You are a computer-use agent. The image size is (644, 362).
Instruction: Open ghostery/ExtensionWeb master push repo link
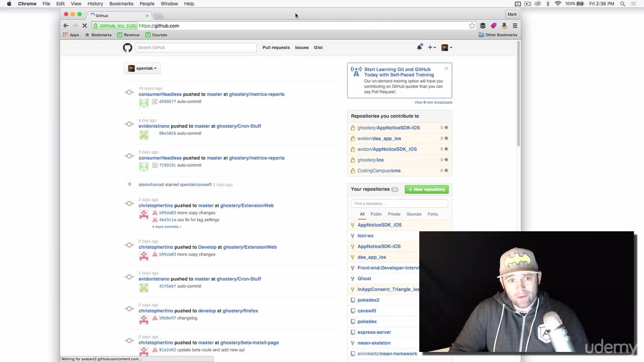click(247, 206)
